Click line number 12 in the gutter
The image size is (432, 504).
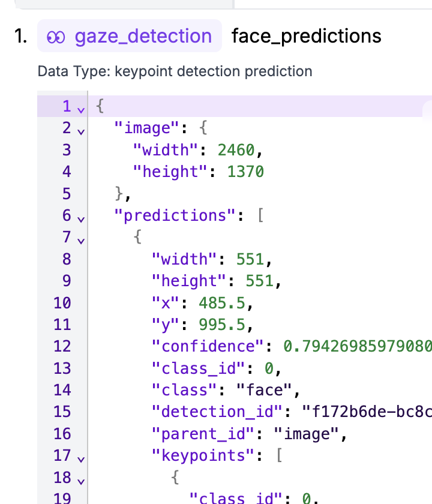coord(62,347)
